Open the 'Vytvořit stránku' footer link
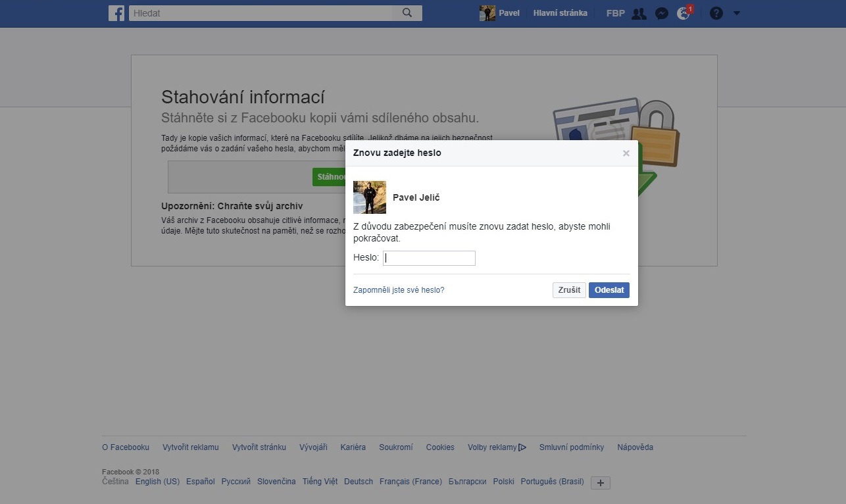 (259, 447)
